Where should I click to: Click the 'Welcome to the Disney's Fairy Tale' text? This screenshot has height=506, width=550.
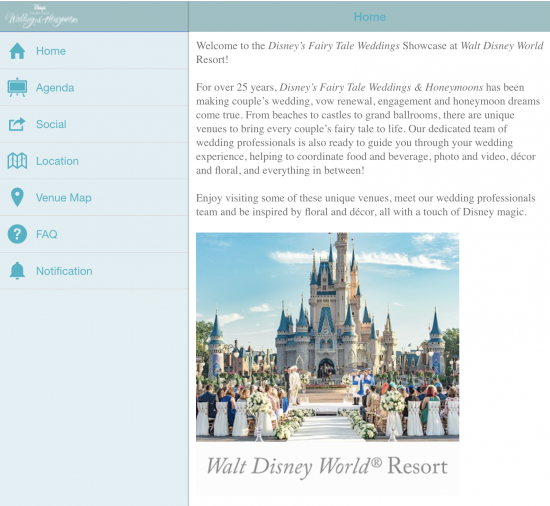(x=370, y=53)
